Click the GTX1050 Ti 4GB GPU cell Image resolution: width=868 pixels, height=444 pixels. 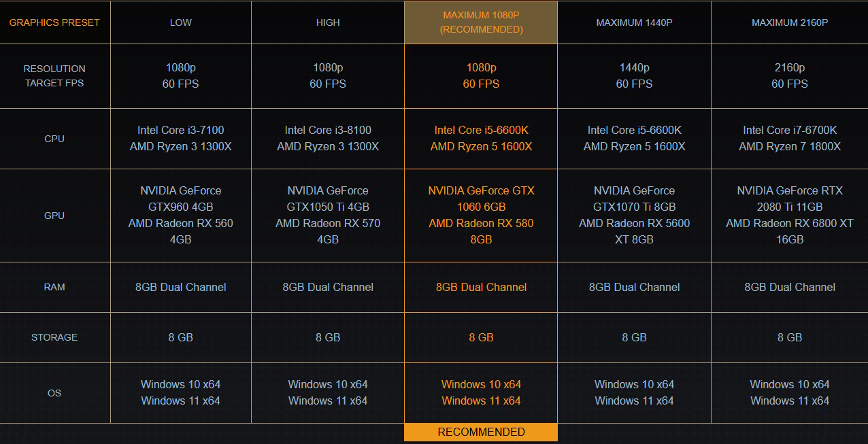tap(328, 216)
